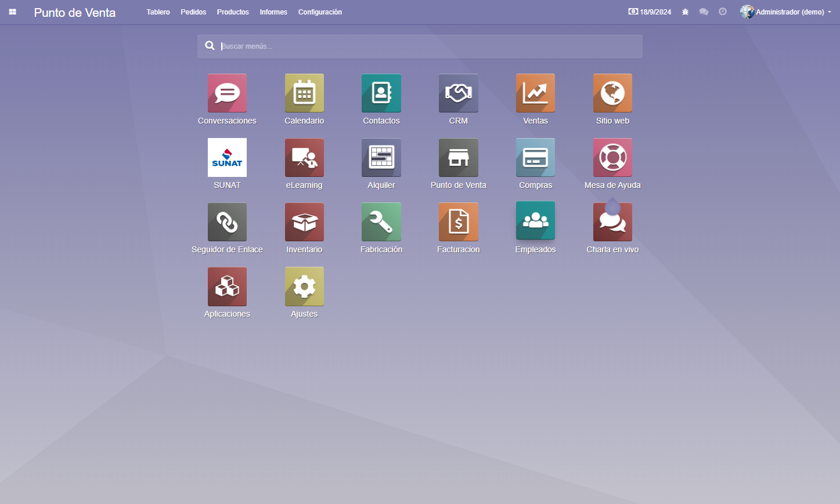Launch the Facturacion invoice icon

(459, 222)
